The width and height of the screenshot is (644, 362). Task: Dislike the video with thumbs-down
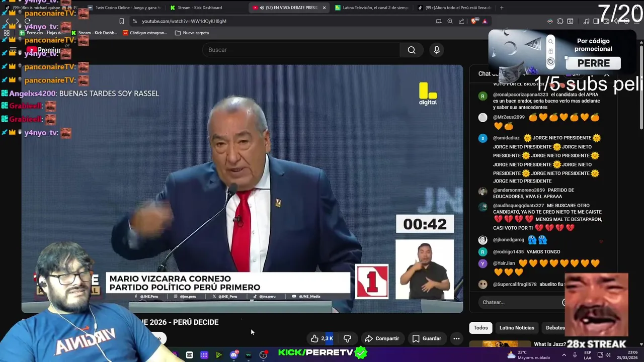pyautogui.click(x=347, y=338)
